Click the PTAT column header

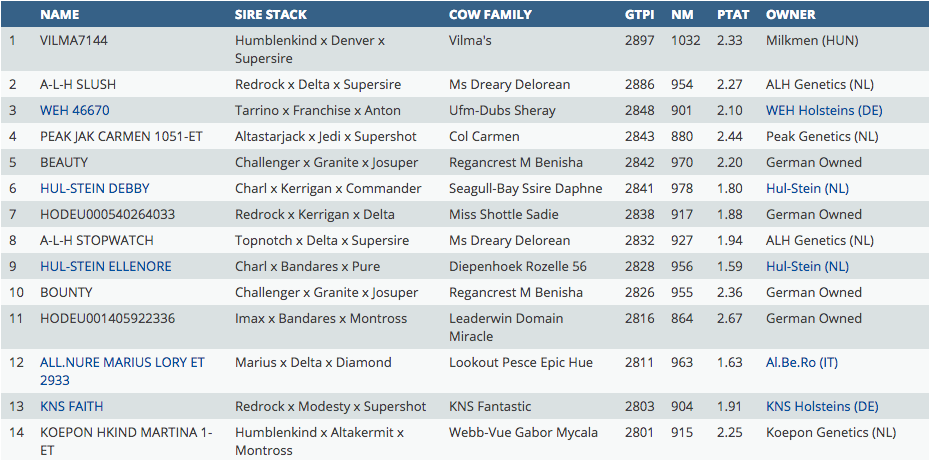[x=732, y=15]
